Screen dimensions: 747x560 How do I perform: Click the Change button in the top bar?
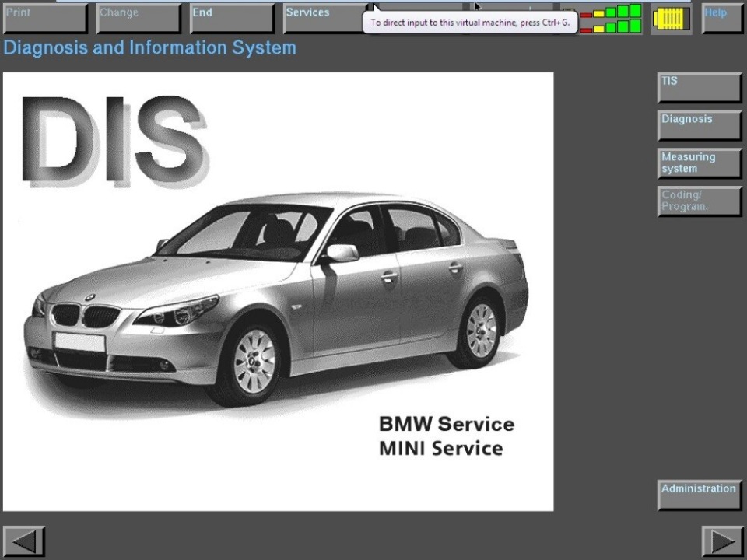pyautogui.click(x=139, y=19)
